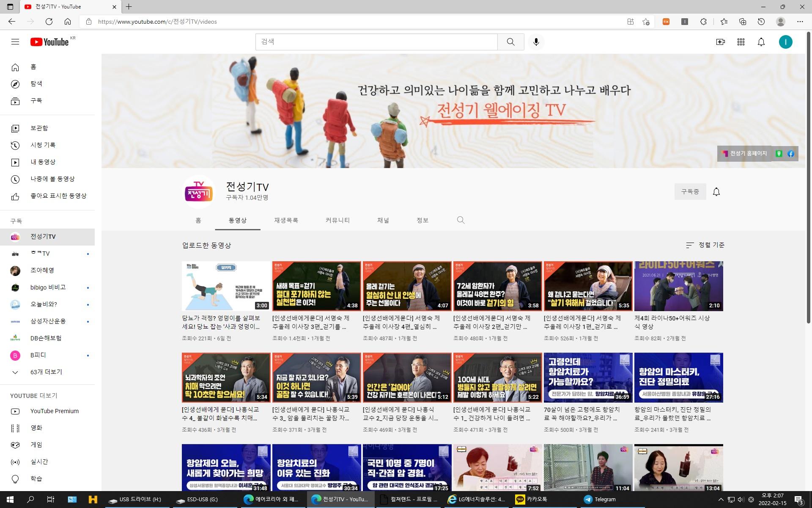Open 탐색 explore in sidebar
Viewport: 812px width, 508px height.
47,84
